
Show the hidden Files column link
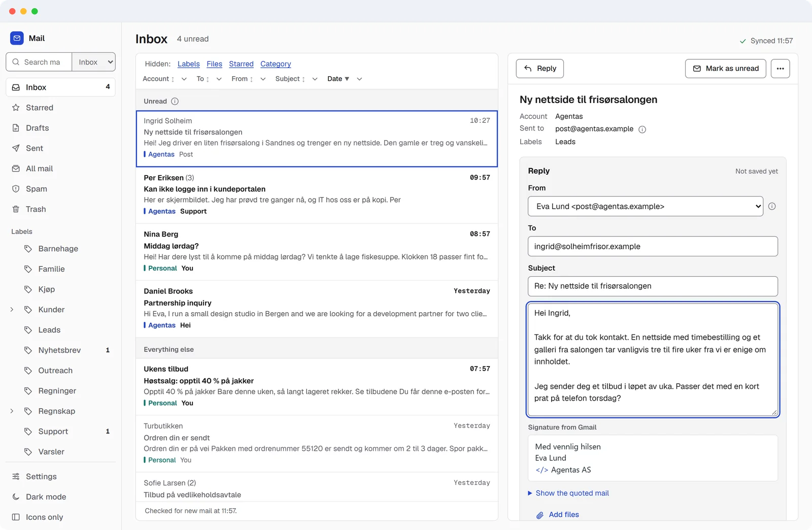coord(214,64)
